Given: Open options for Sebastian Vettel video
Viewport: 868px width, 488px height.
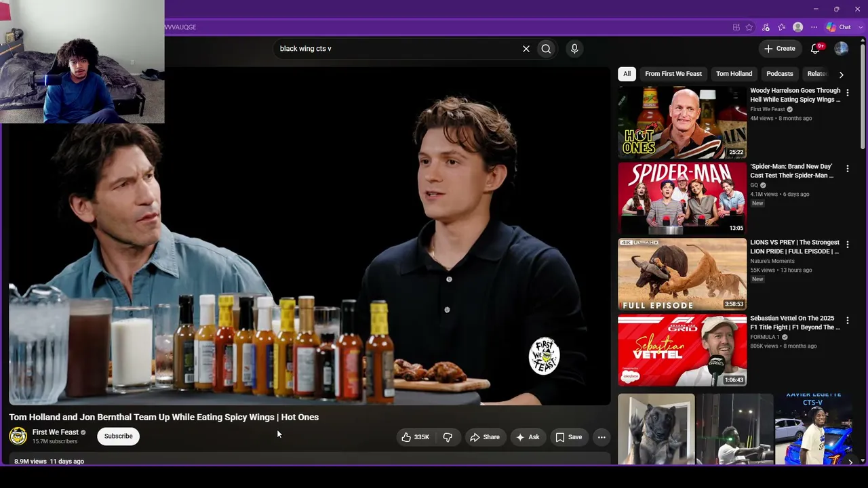Looking at the screenshot, I should 847,321.
